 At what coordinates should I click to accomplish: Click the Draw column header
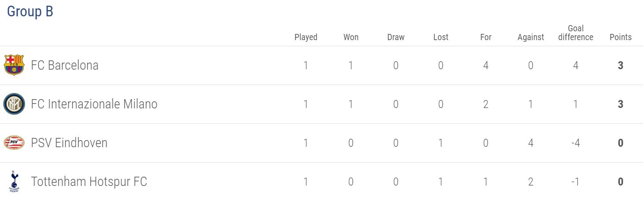point(396,37)
